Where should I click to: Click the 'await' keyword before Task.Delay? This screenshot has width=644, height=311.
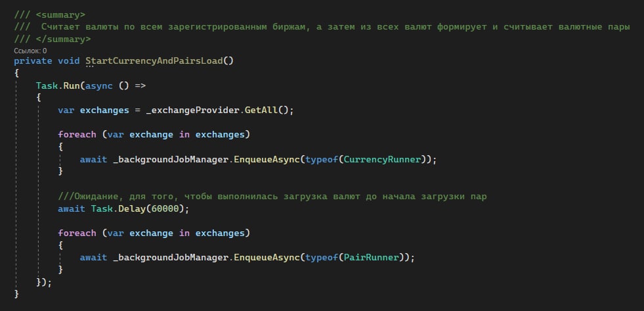pos(72,208)
